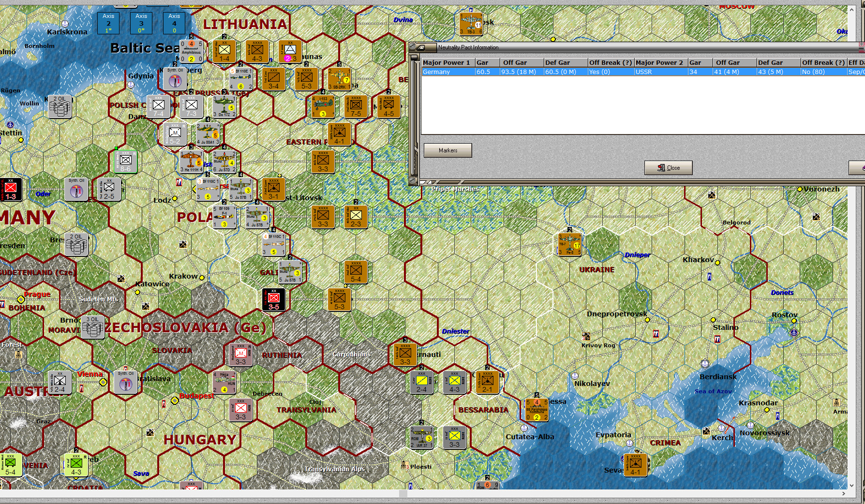Select the 3-4 cavalry counter
The image size is (865, 504).
tap(273, 79)
